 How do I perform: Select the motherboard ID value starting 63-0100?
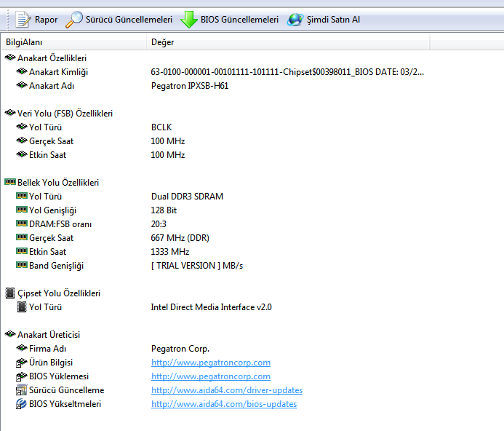point(287,72)
